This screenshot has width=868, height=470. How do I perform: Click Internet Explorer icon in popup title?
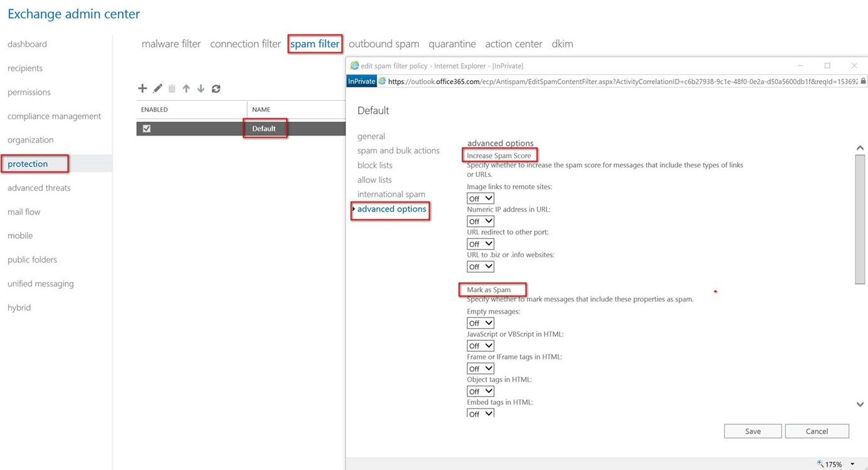(354, 65)
